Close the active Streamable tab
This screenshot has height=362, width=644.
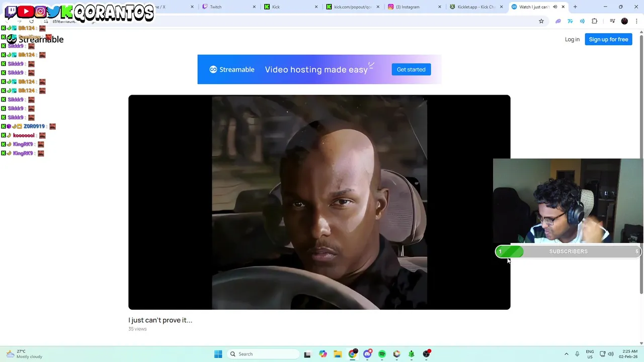point(563,7)
